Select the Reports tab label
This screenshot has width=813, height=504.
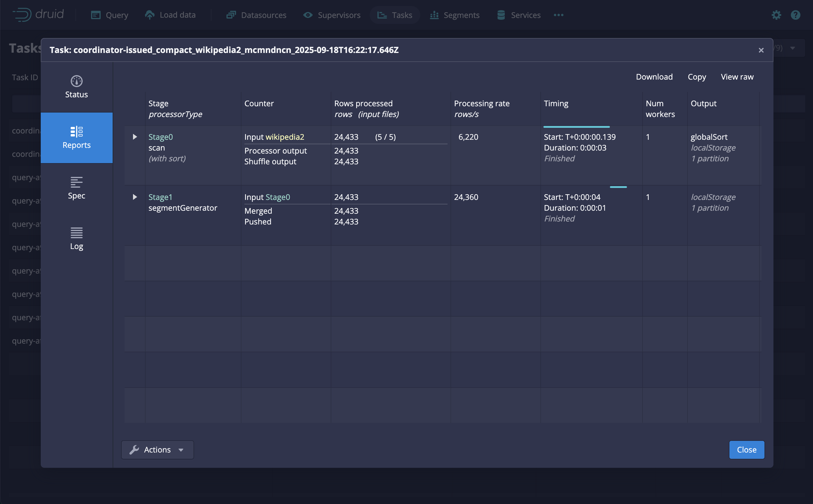point(77,145)
